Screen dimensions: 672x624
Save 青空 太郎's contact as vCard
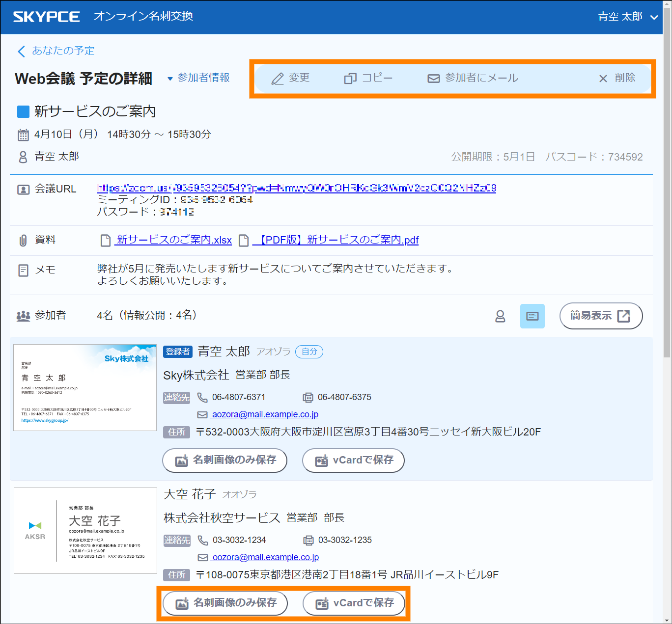[353, 461]
